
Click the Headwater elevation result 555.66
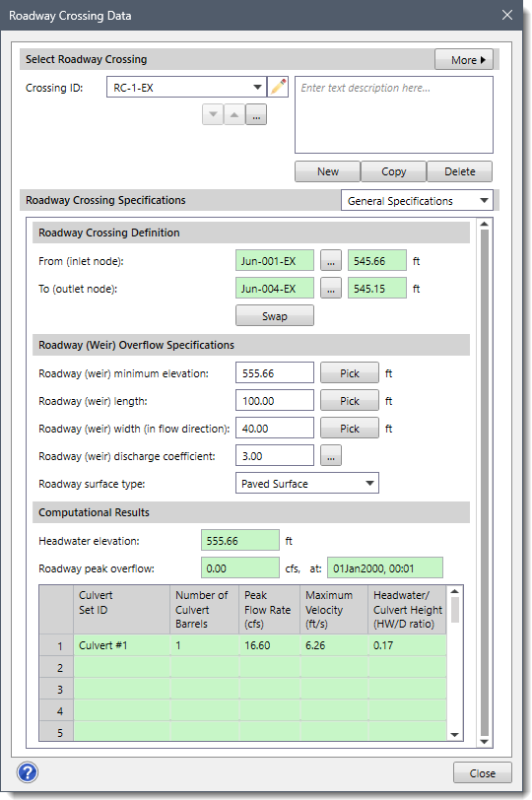(x=240, y=540)
